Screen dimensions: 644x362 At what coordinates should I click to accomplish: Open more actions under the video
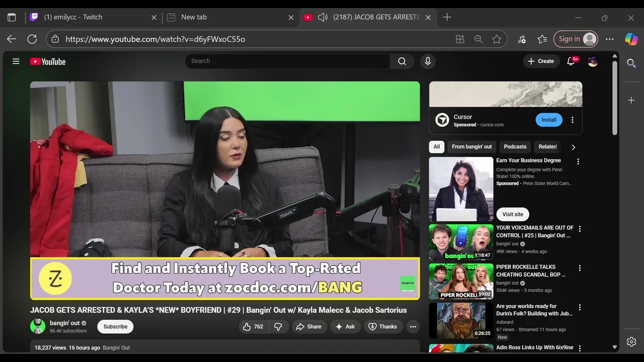point(413,327)
